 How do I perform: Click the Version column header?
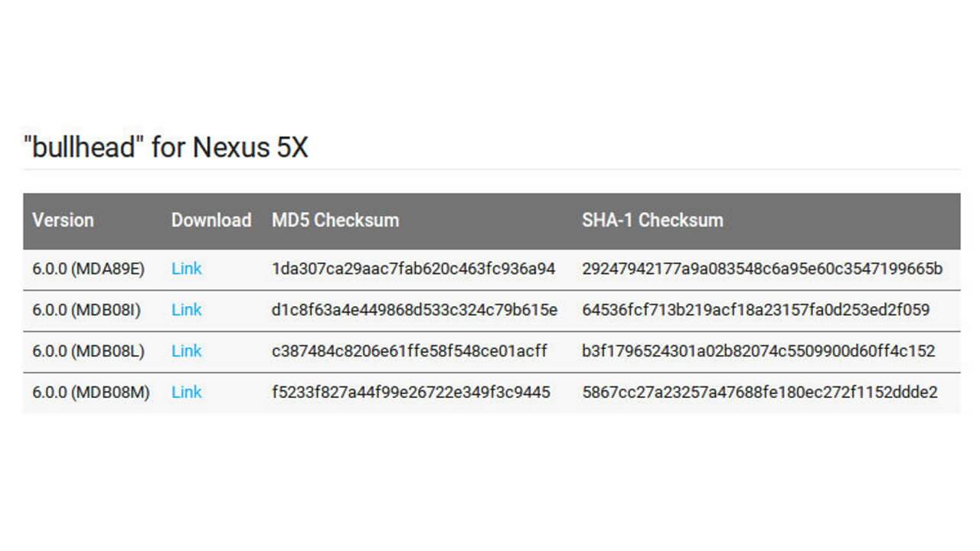point(63,220)
